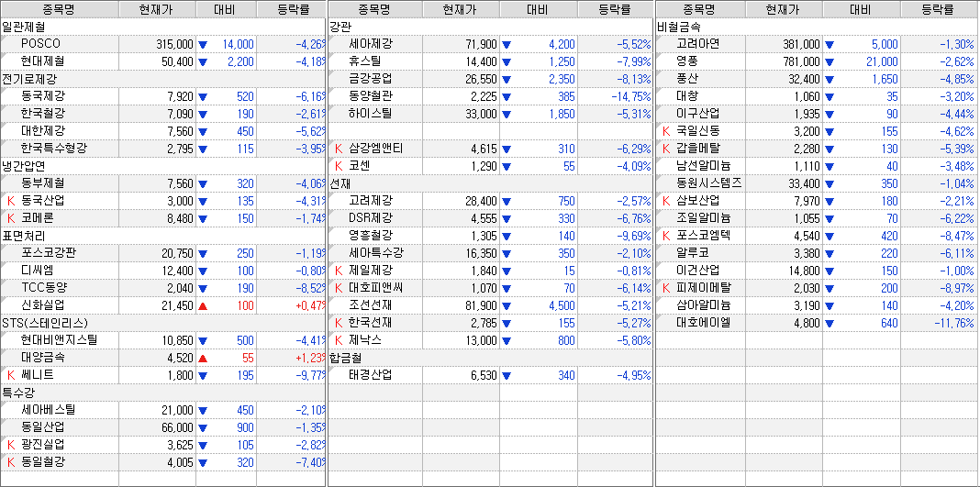Viewport: 980px width, 487px height.
Task: Click the blue down arrow in POSCO row
Action: pos(203,44)
